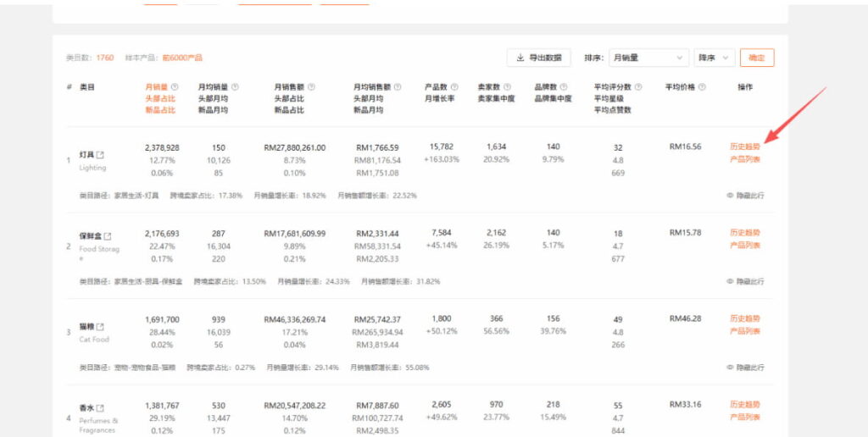Expand the 月销量 sort field dropdown
The width and height of the screenshot is (868, 437).
648,58
